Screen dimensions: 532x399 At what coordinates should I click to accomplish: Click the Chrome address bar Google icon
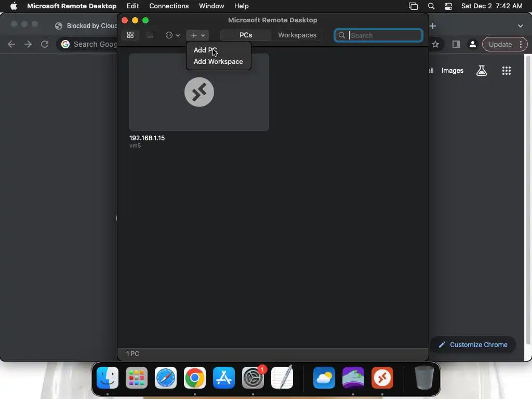click(x=65, y=44)
